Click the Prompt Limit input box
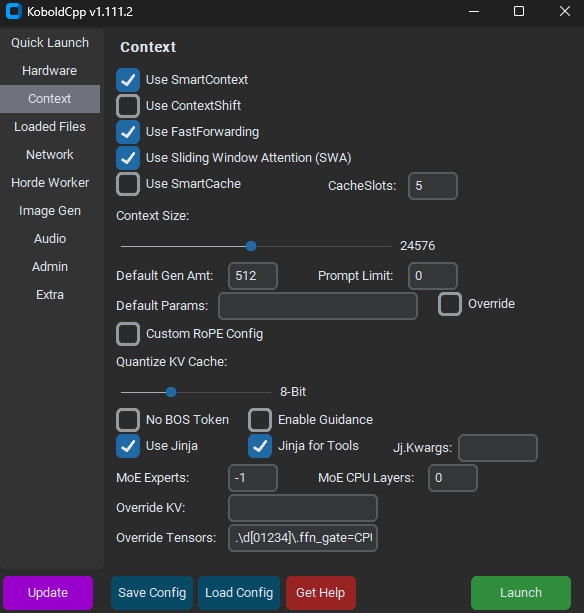584x613 pixels. [x=433, y=276]
